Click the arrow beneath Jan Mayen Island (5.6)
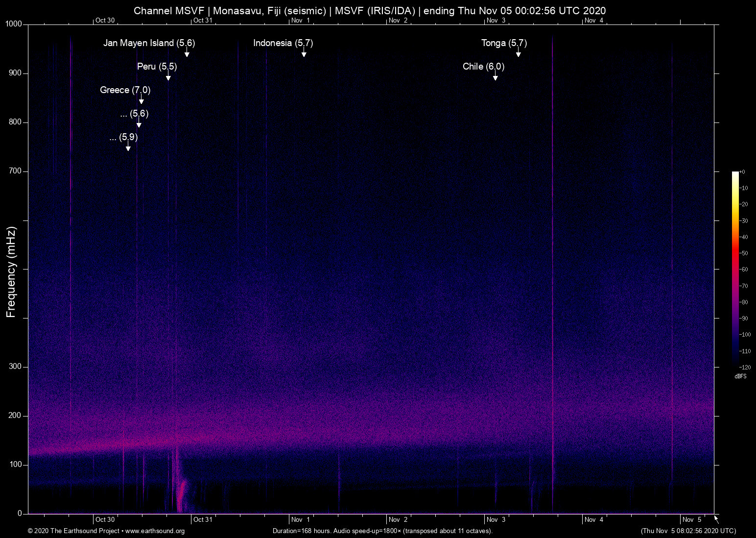This screenshot has height=538, width=756. tap(187, 53)
